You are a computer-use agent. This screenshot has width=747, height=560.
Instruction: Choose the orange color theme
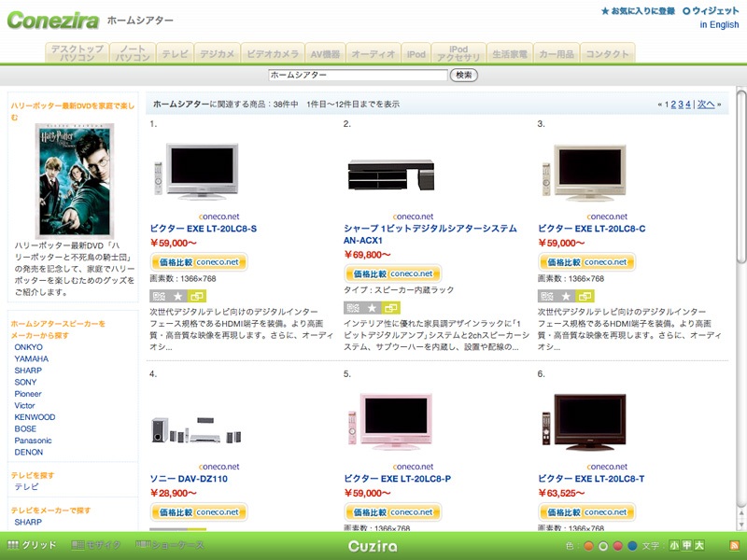click(588, 546)
